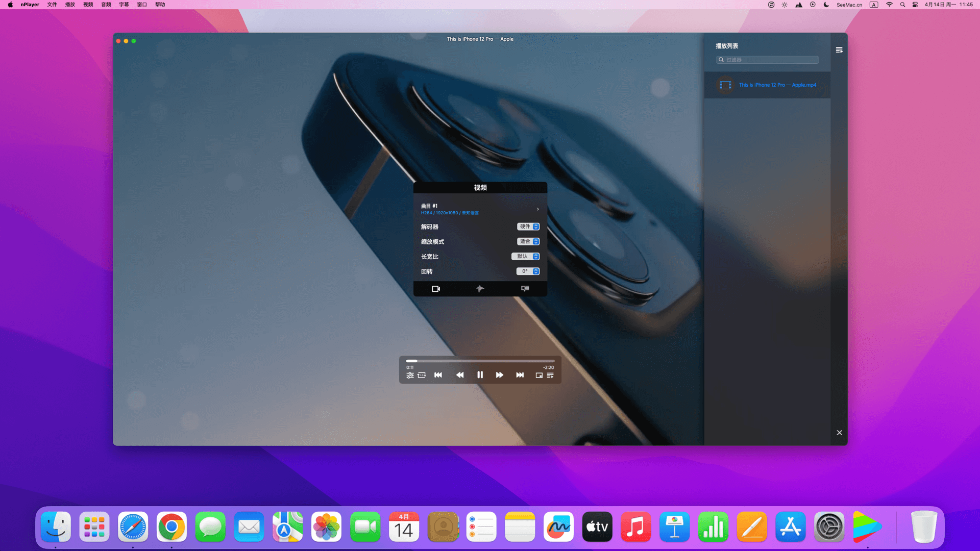Switch to the subtitle settings tab icon

coord(525,289)
